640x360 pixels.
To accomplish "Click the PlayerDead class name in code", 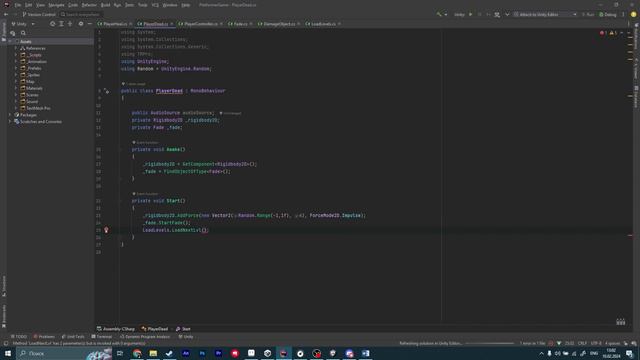I will point(169,91).
